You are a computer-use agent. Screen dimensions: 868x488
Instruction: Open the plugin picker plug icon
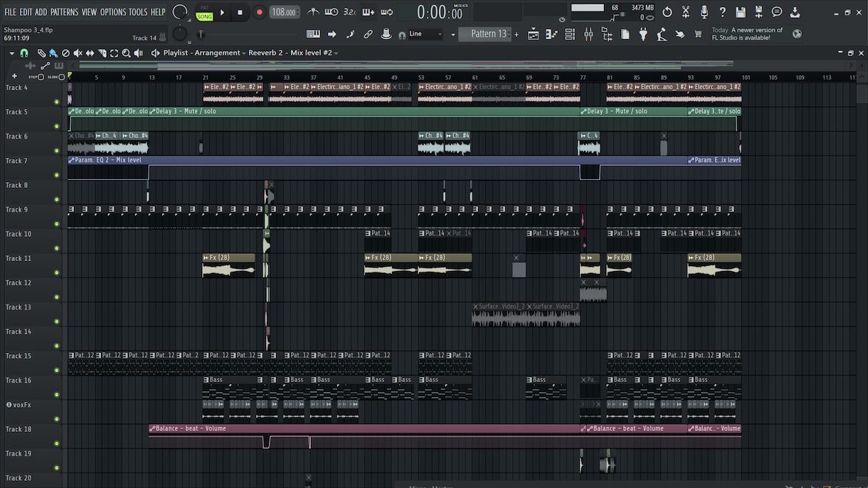tap(643, 34)
